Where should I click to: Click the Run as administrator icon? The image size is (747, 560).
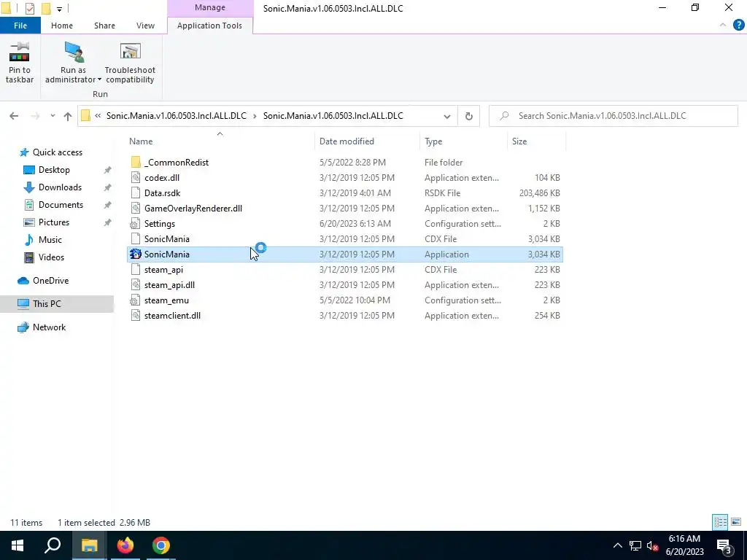(x=74, y=52)
